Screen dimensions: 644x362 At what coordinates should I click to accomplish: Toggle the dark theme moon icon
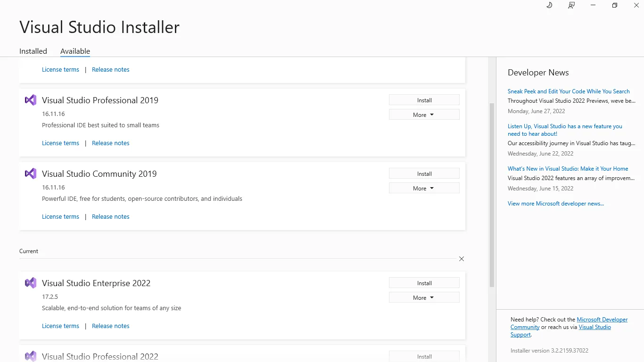549,5
